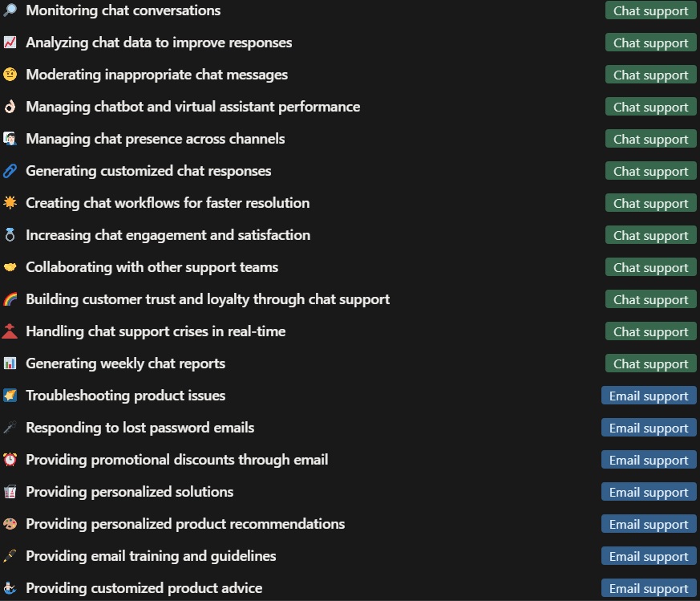Select the volcano icon for Handling chat support crises

(11, 331)
